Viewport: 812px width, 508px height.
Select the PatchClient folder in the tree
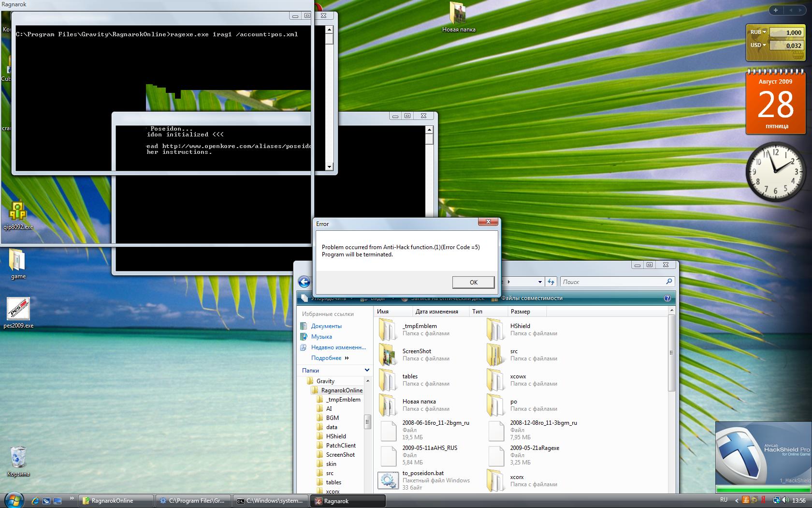click(x=341, y=446)
